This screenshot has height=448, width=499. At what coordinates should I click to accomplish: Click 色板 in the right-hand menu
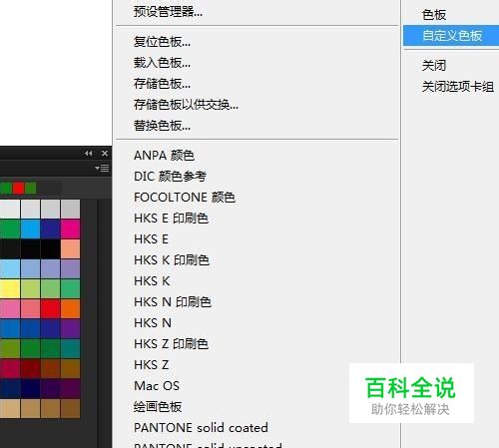[x=434, y=15]
